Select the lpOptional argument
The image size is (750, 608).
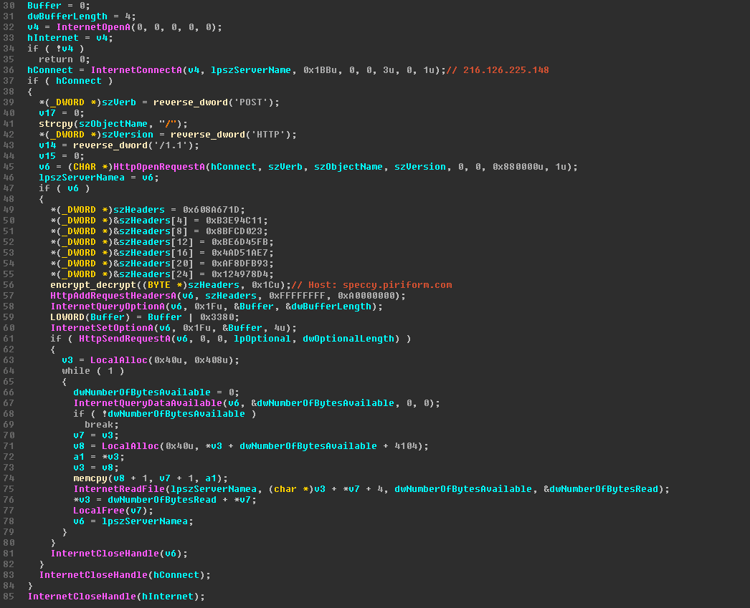click(x=262, y=339)
